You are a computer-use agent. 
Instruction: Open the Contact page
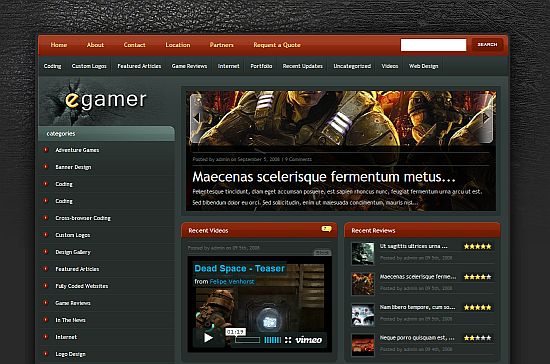point(134,45)
